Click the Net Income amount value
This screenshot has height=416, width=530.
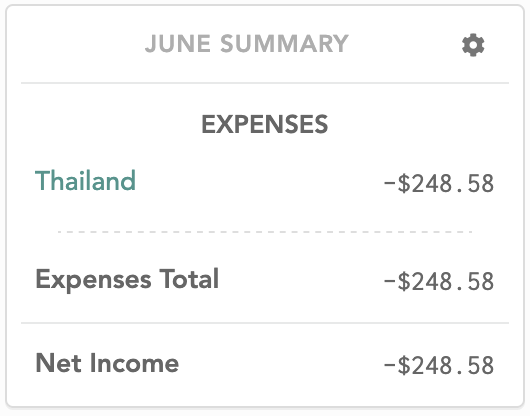439,366
